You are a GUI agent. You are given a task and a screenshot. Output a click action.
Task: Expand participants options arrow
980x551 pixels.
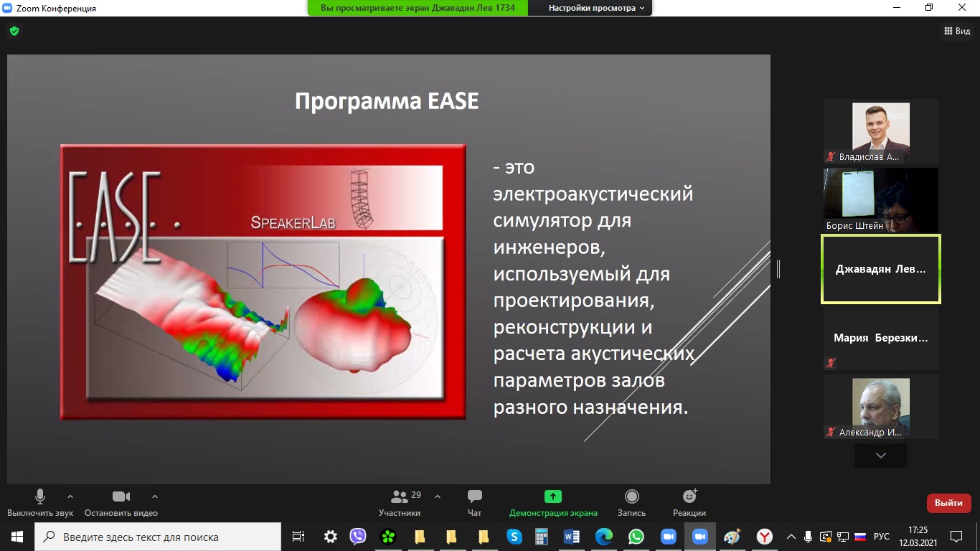(x=438, y=496)
